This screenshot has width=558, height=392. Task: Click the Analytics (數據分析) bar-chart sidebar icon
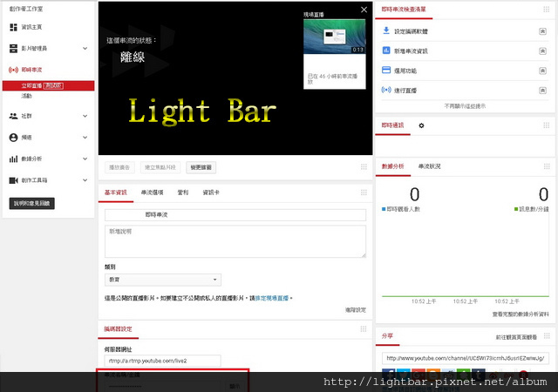point(13,159)
